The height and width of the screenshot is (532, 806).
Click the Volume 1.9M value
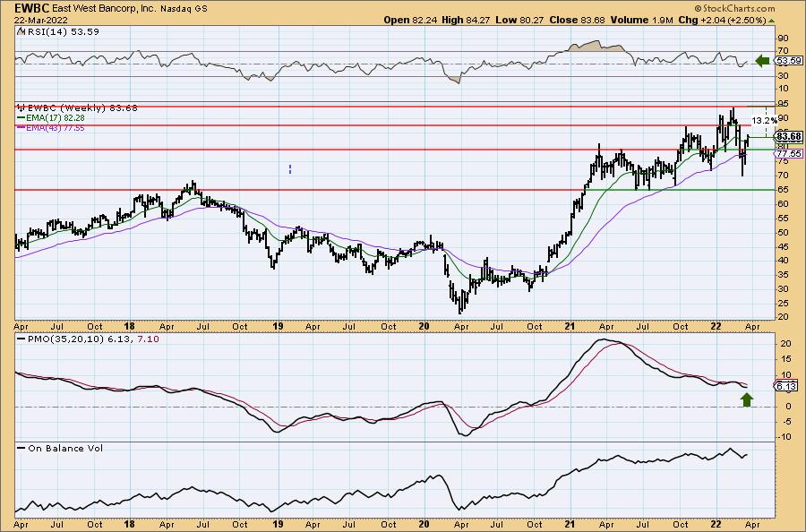tap(641, 20)
